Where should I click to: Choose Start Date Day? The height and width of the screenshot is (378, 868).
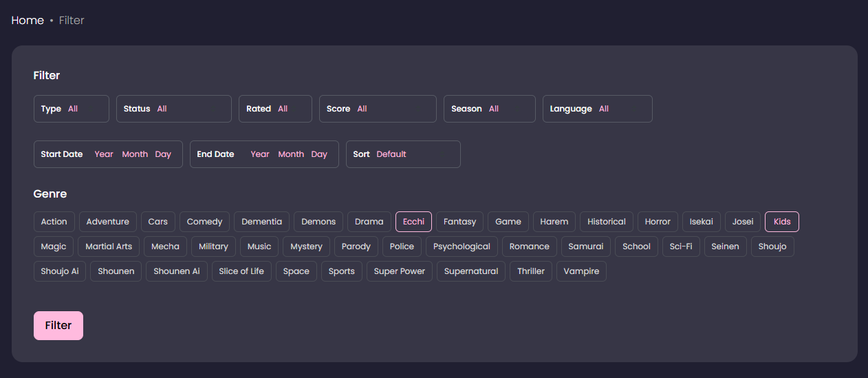[x=163, y=154]
